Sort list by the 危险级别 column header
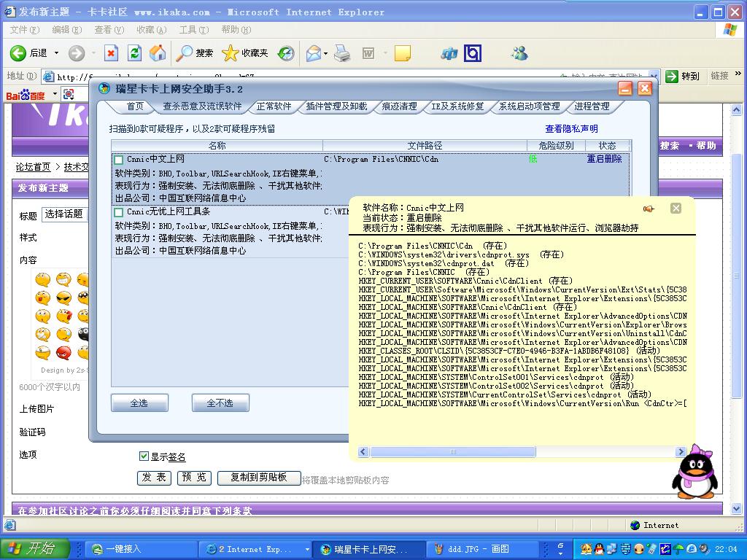Viewport: 747px width, 560px height. tap(556, 146)
